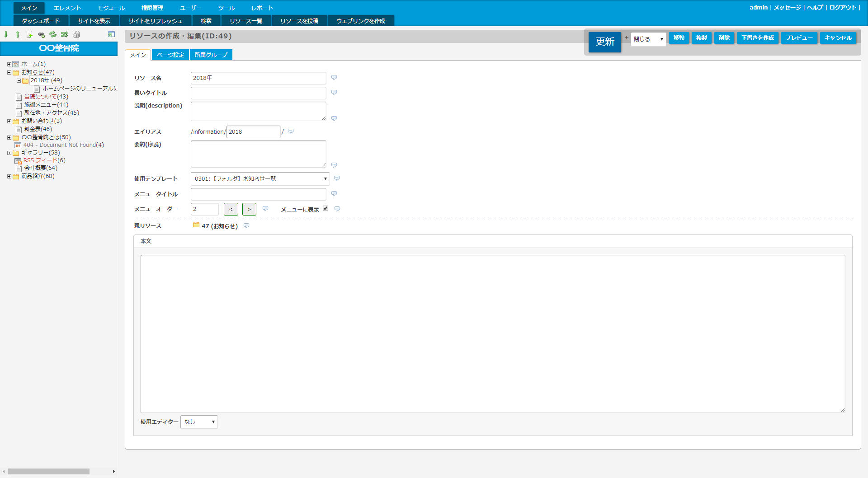Click the 更新 update button
This screenshot has width=868, height=478.
point(604,42)
